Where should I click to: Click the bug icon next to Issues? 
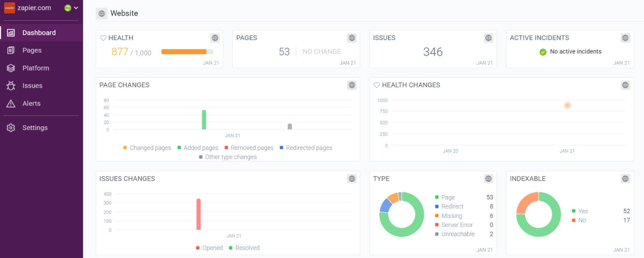tap(11, 86)
